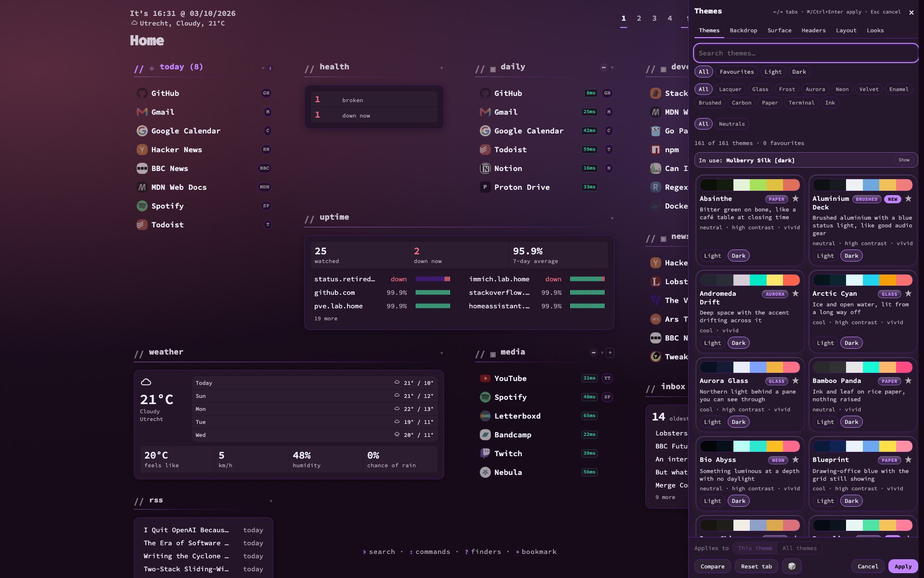The height and width of the screenshot is (578, 924).
Task: Click the MDN Web Docs icon
Action: point(142,187)
